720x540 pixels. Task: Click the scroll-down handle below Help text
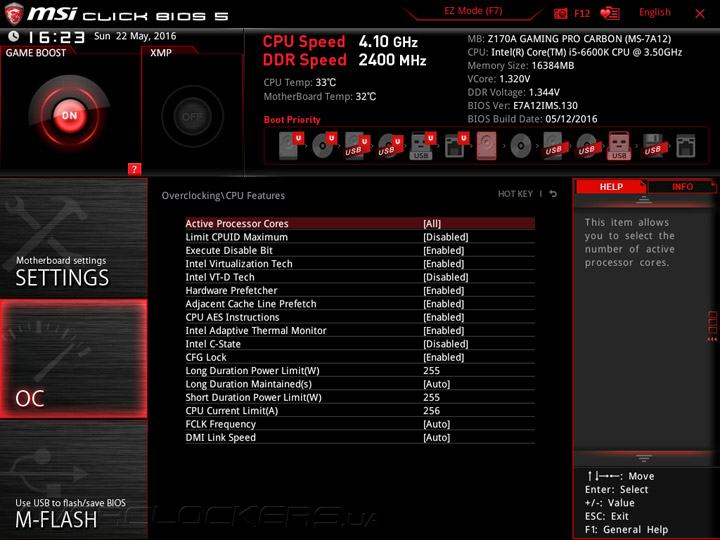click(644, 458)
